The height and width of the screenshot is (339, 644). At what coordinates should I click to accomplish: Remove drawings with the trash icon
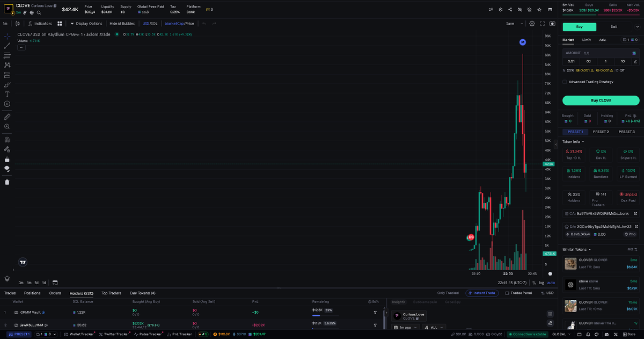(x=7, y=182)
